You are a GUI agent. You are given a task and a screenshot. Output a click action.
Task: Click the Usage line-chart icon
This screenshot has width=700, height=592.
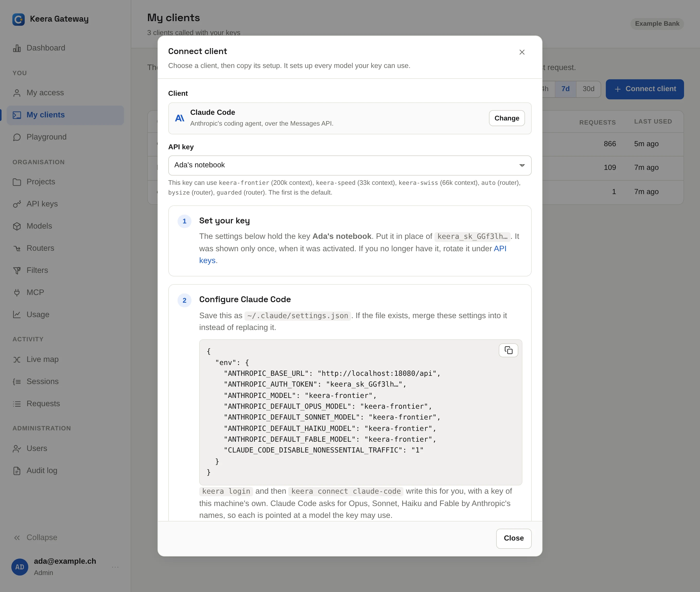17,315
